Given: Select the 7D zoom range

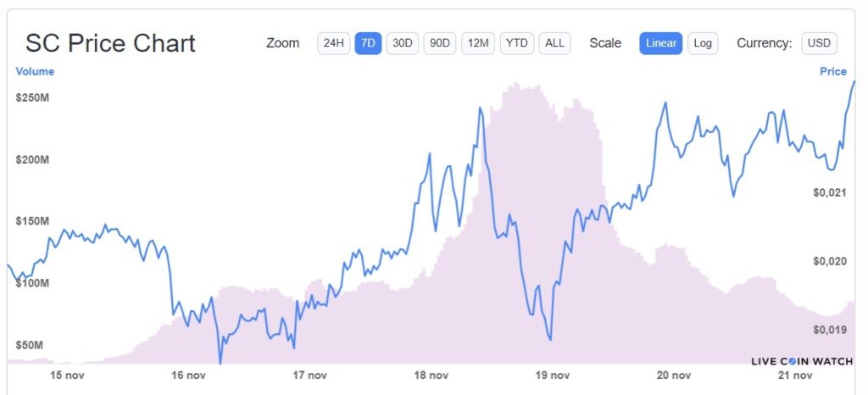Looking at the screenshot, I should click(368, 43).
